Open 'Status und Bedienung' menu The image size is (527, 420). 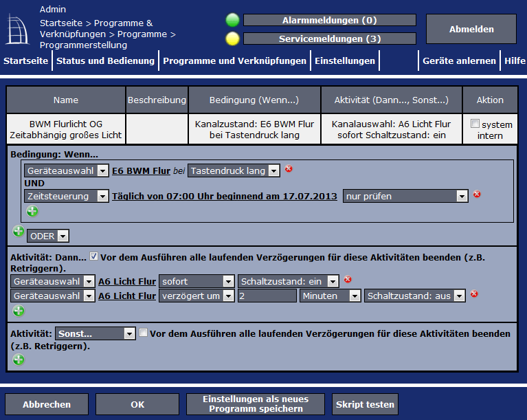[x=105, y=60]
